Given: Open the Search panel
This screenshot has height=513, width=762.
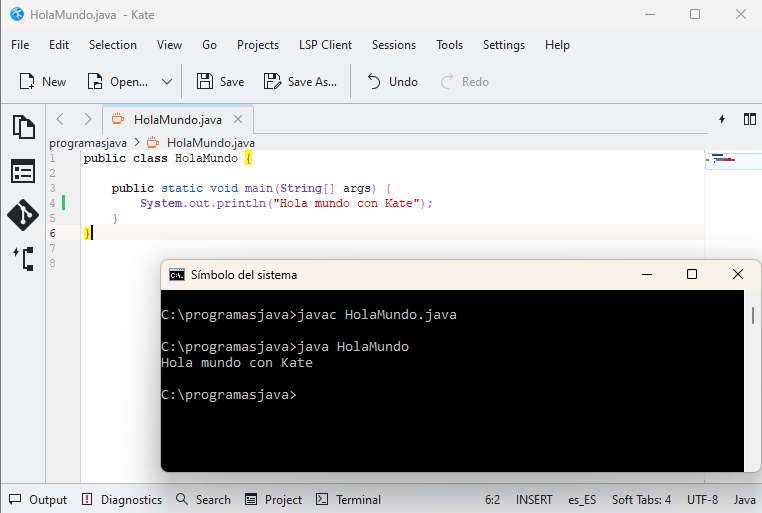Looking at the screenshot, I should click(203, 499).
